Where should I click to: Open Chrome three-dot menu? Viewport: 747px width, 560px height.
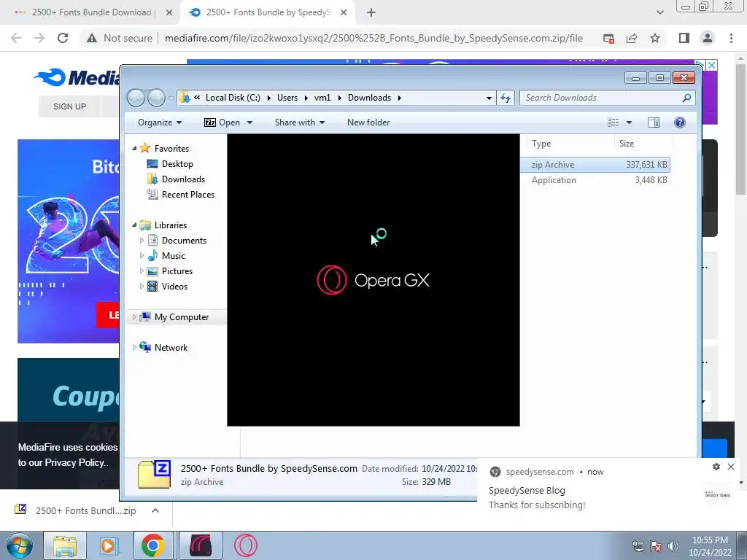(731, 38)
